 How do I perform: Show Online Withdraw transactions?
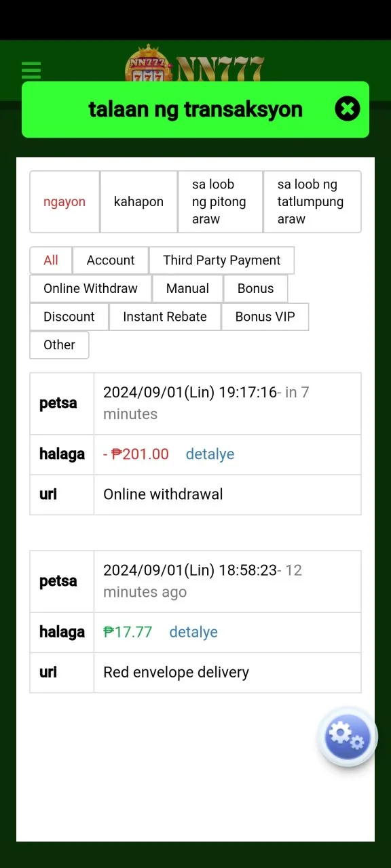tap(90, 288)
